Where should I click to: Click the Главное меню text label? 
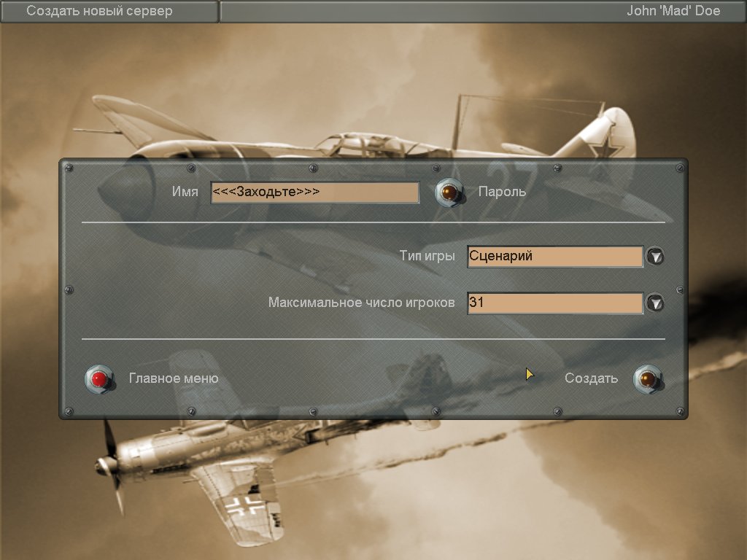click(x=174, y=378)
